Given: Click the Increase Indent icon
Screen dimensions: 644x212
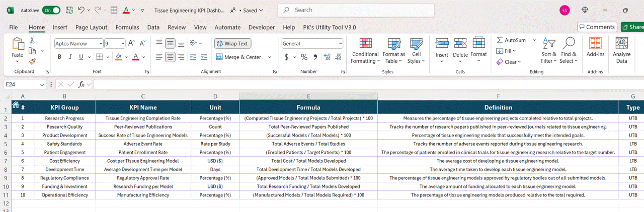Looking at the screenshot, I should click(x=204, y=57).
